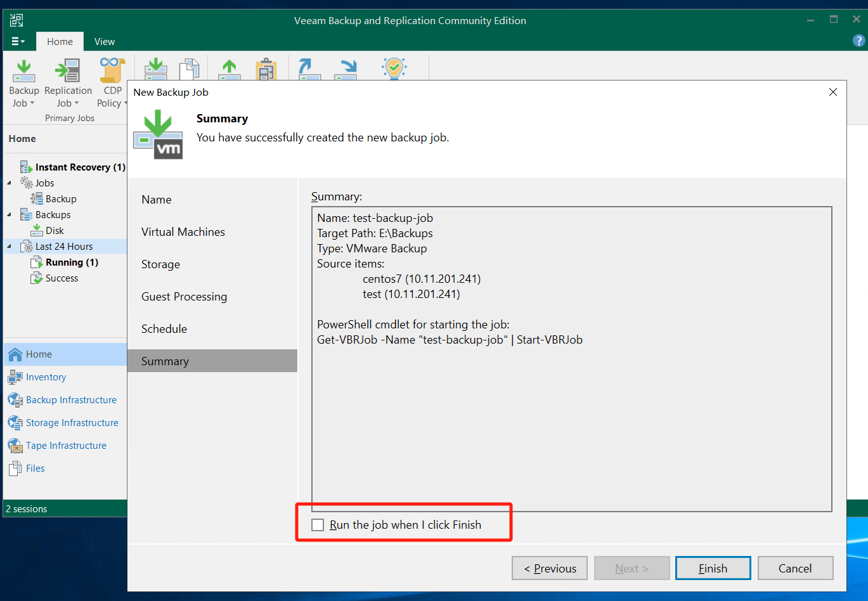Click the Restore green up-arrow ribbon icon
This screenshot has height=601, width=868.
click(x=230, y=69)
